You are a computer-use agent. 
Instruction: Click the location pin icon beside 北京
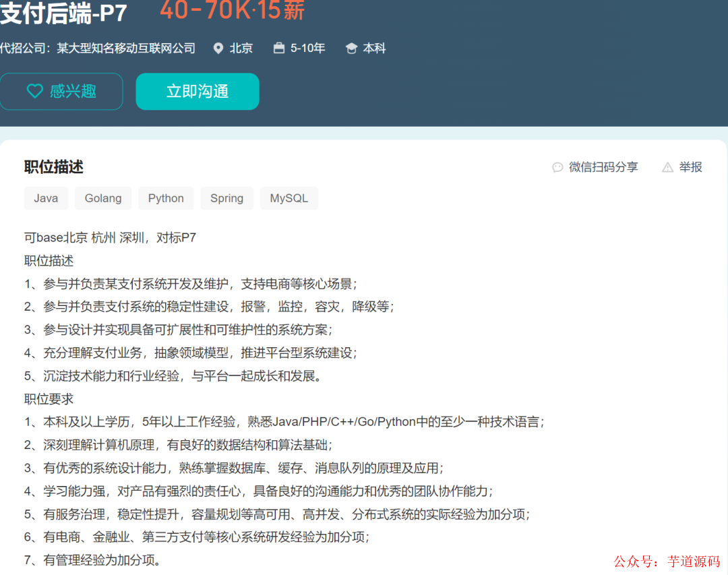pos(218,49)
